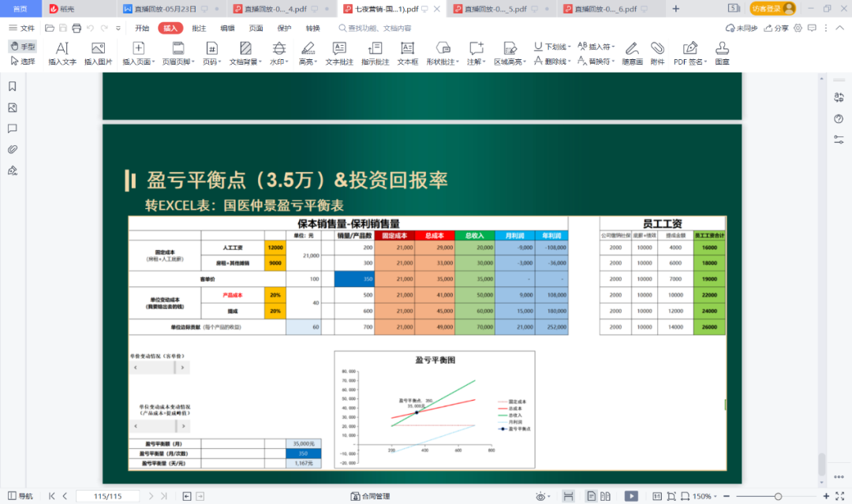Viewport: 852px width, 504px height.
Task: Open the Signatures sidebar panel icon
Action: 13,170
